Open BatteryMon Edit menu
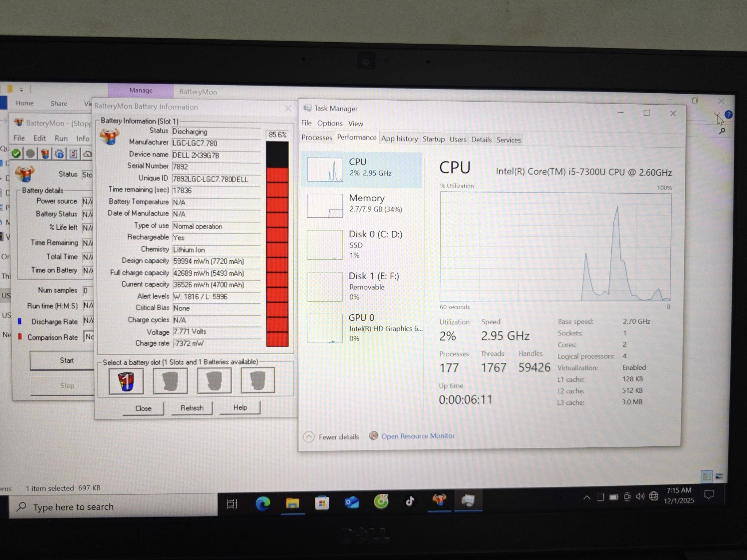 40,139
